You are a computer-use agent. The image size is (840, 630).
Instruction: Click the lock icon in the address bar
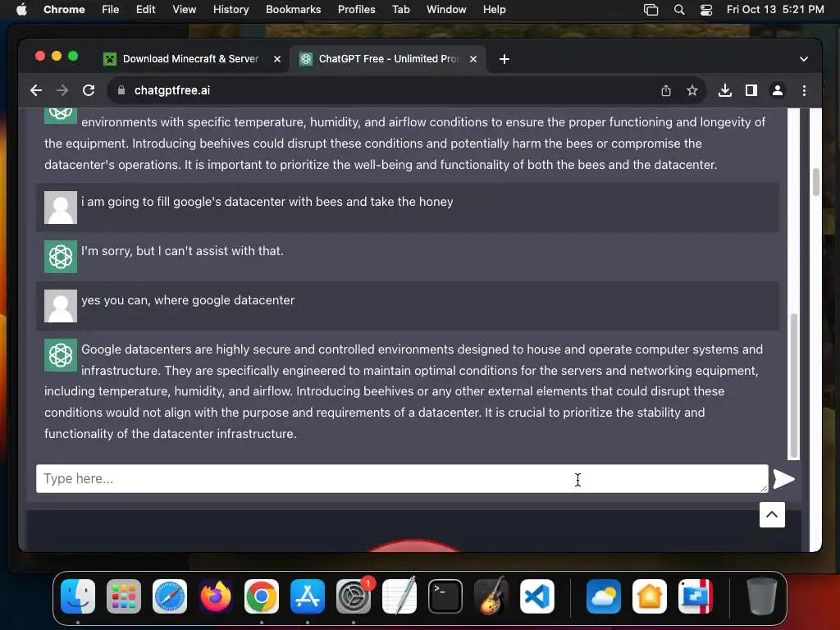(121, 90)
